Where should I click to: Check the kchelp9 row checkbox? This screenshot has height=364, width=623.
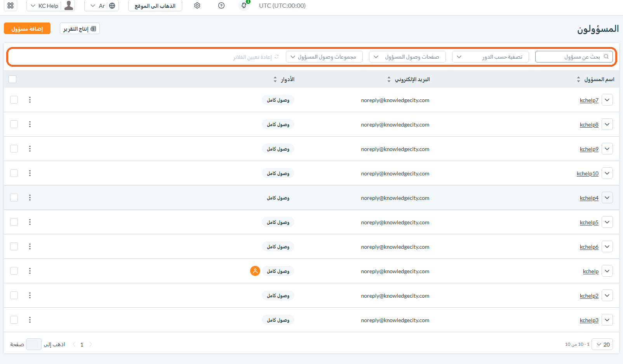click(14, 149)
